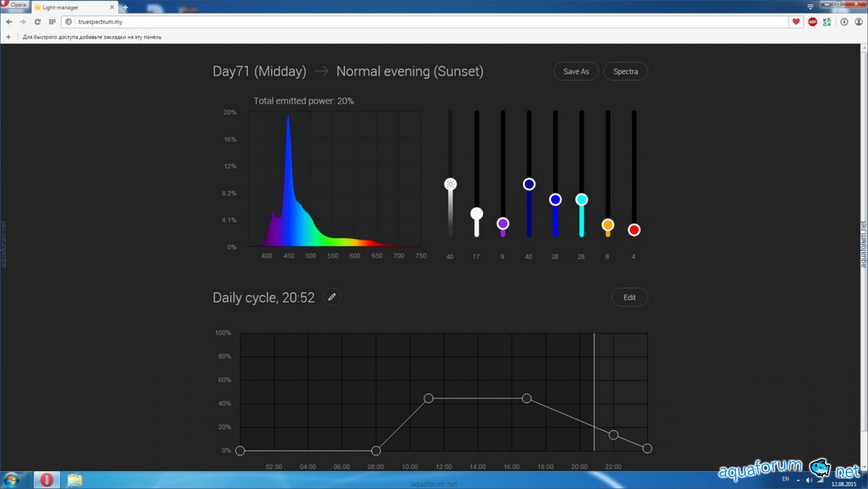Click the Edit button for daily cycle
The image size is (868, 489).
(x=629, y=297)
